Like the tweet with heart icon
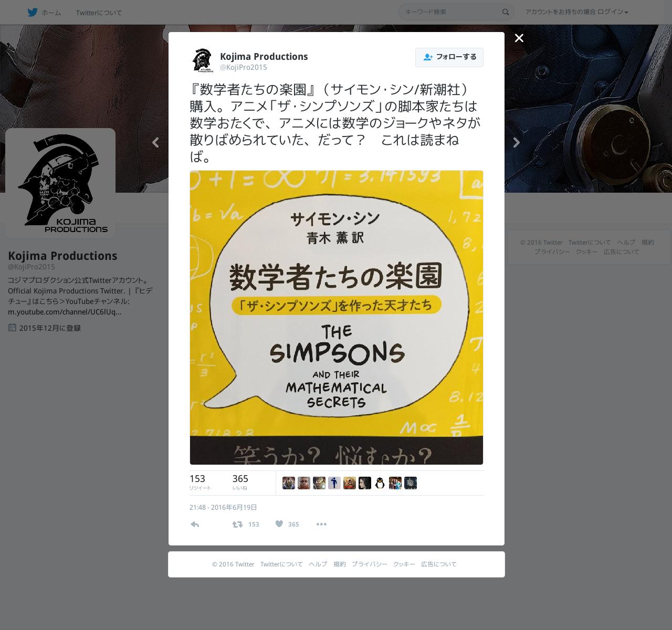This screenshot has width=672, height=630. tap(279, 524)
